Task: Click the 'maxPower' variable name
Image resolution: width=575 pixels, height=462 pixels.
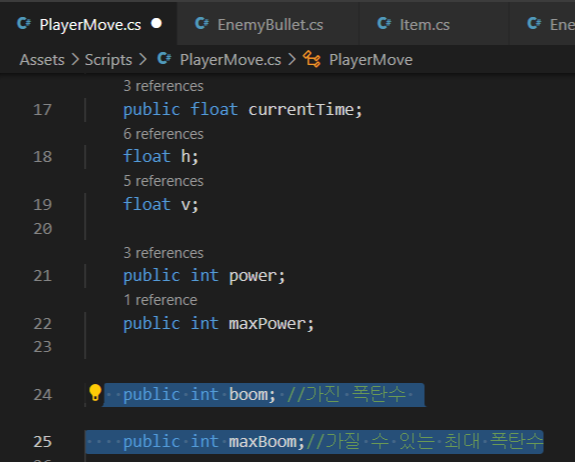Action: coord(268,324)
